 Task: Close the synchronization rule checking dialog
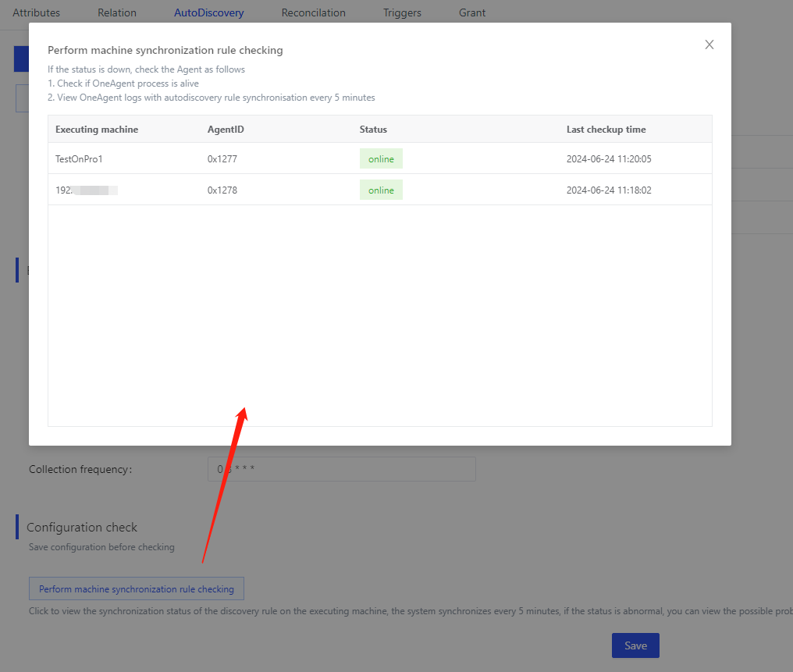[x=709, y=44]
